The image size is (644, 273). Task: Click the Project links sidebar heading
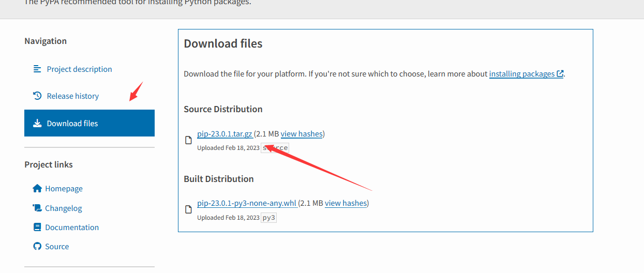coord(49,164)
